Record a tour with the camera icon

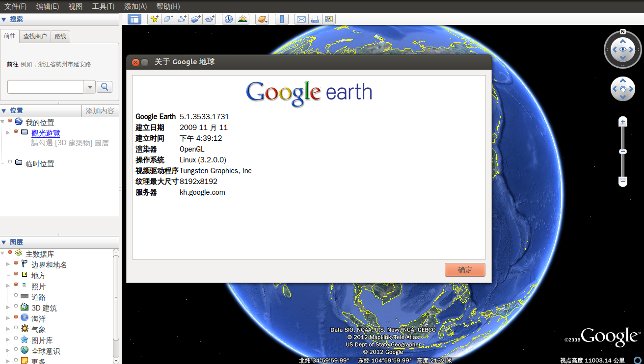[x=210, y=19]
